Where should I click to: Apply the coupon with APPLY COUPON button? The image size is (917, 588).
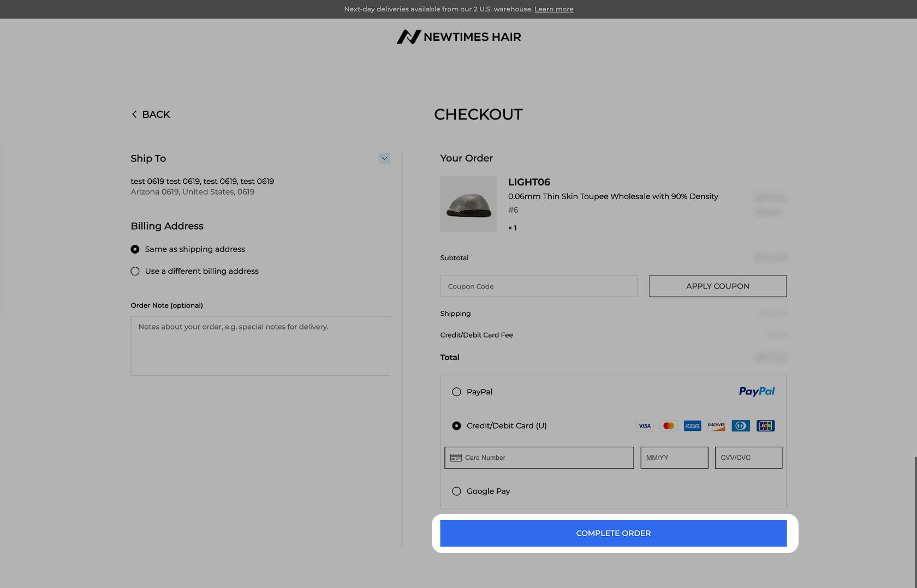coord(718,286)
